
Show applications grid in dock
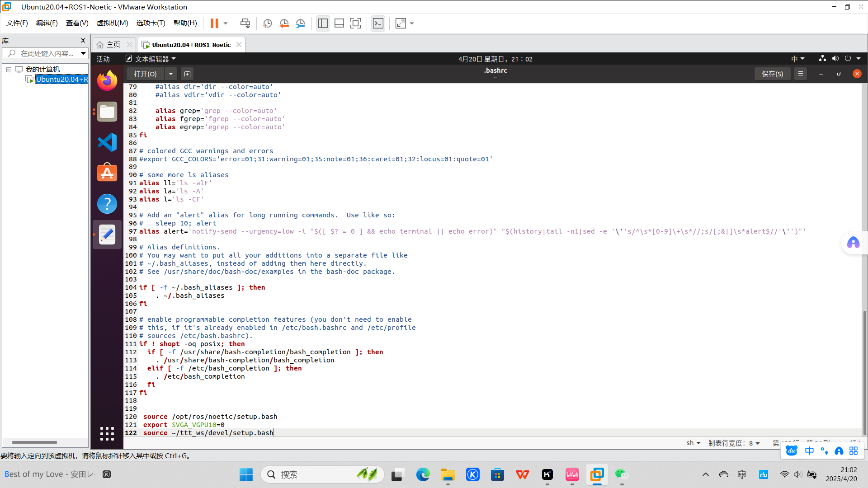click(107, 434)
